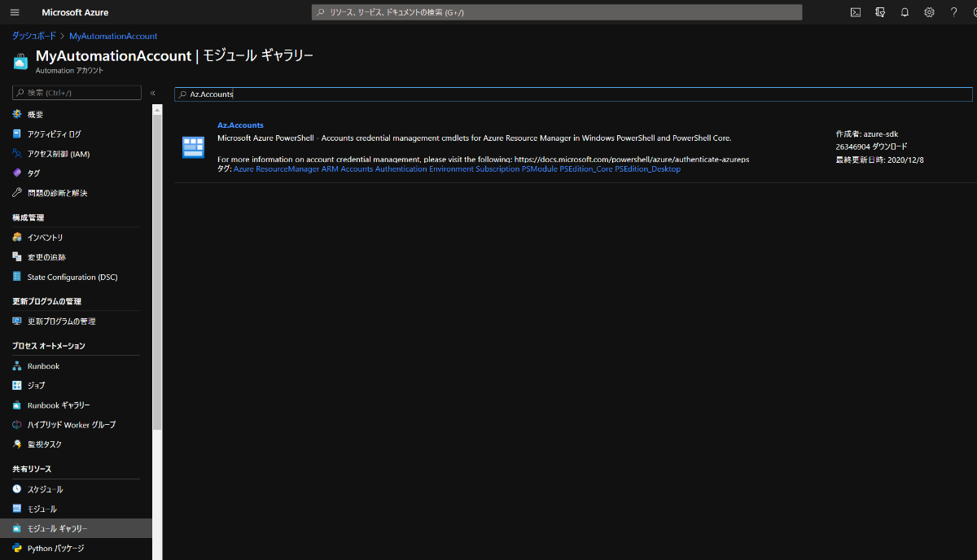Go to モジュール menu item
The width and height of the screenshot is (977, 560).
coord(76,509)
